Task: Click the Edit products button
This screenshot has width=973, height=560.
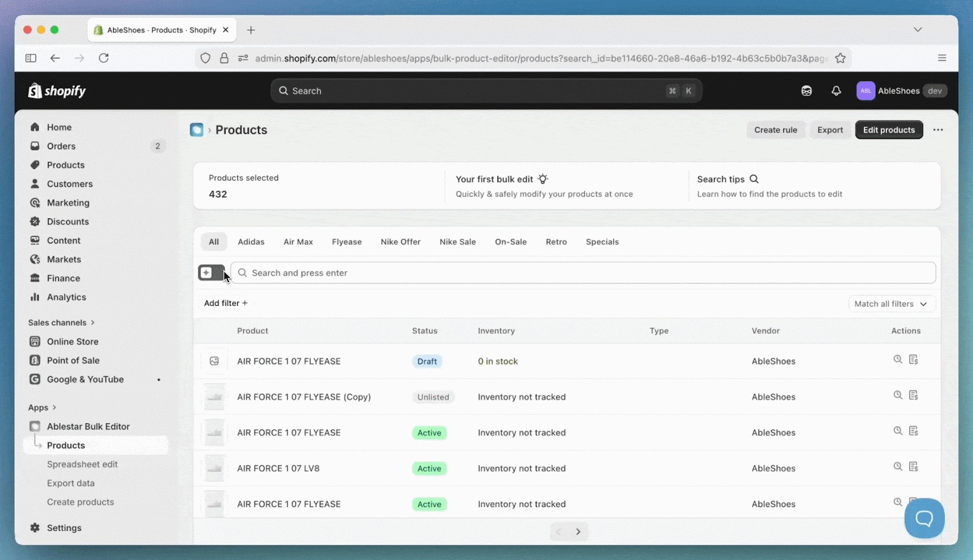Action: coord(889,130)
